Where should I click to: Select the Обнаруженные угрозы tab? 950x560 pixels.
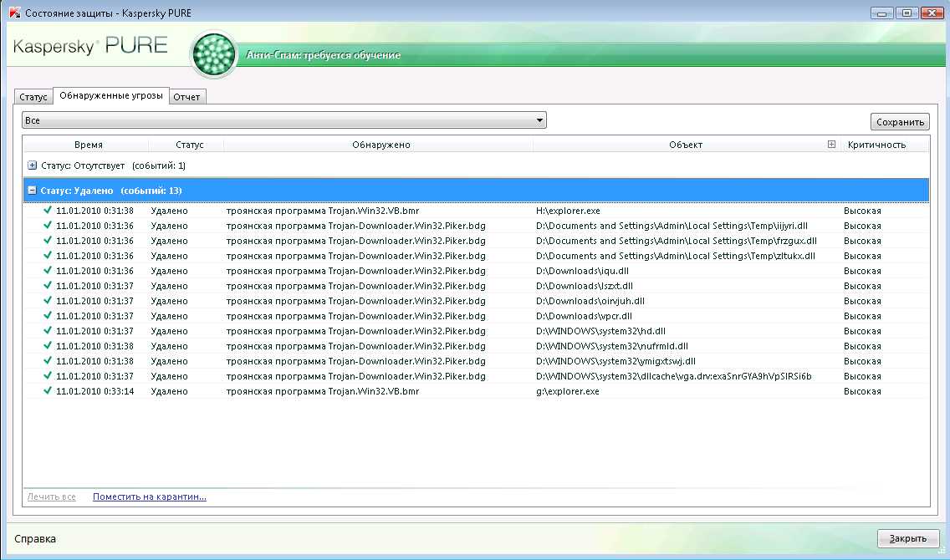click(x=111, y=95)
